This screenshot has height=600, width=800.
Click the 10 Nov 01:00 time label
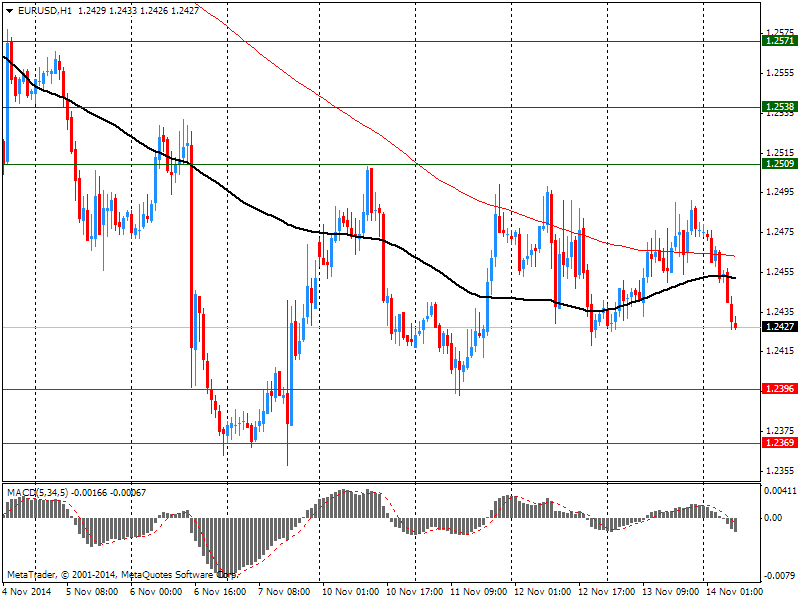pos(351,591)
